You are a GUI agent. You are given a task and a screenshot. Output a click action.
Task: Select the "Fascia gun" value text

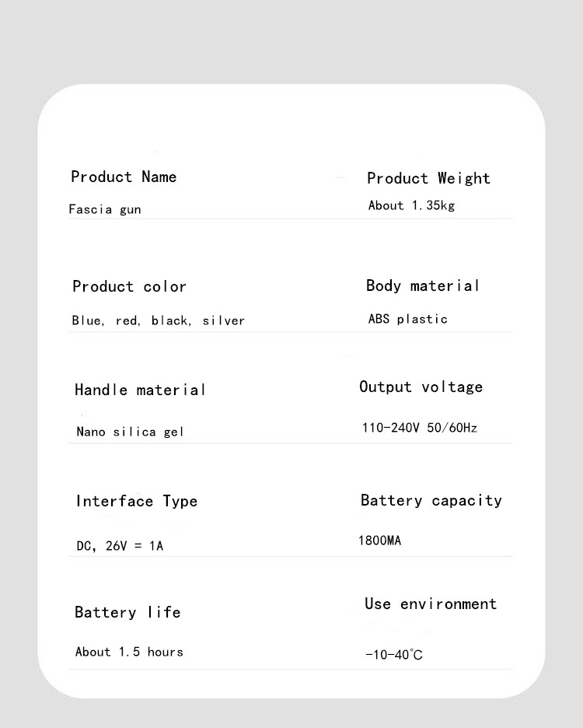pos(105,209)
